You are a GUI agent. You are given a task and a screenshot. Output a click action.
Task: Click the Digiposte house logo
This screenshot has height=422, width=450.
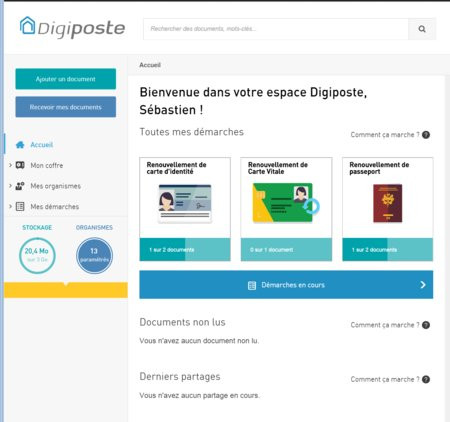click(x=27, y=25)
